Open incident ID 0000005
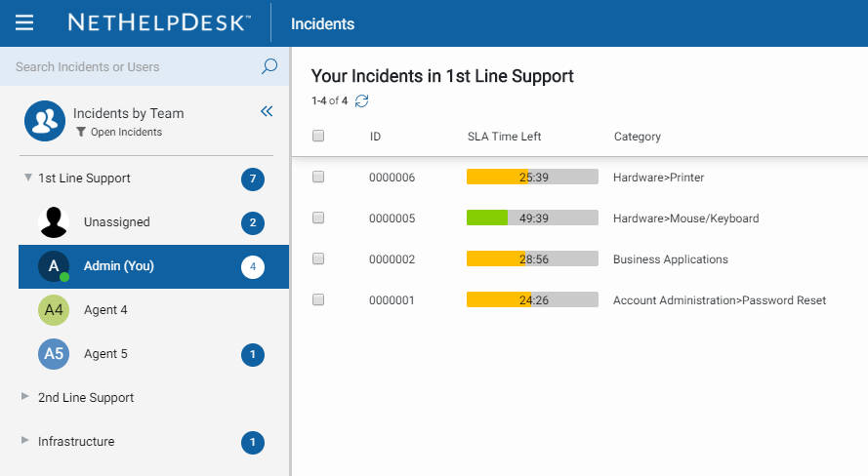The image size is (868, 476). (392, 218)
